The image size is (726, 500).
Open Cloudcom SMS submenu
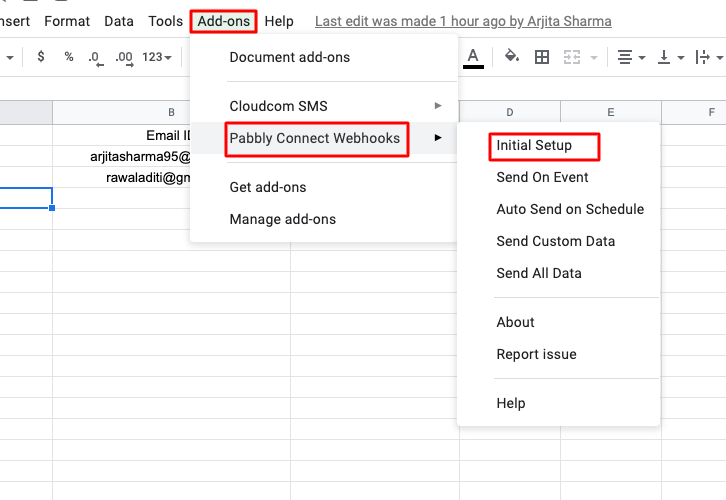coord(324,106)
